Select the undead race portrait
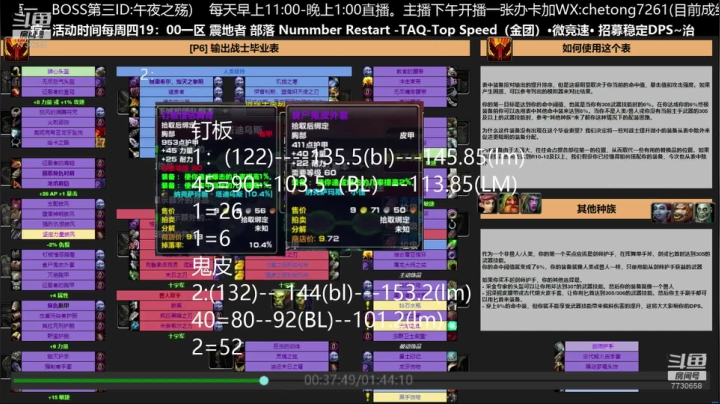 point(703,213)
